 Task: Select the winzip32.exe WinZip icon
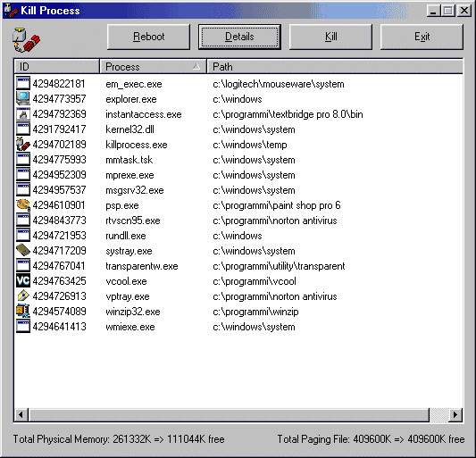pos(23,312)
